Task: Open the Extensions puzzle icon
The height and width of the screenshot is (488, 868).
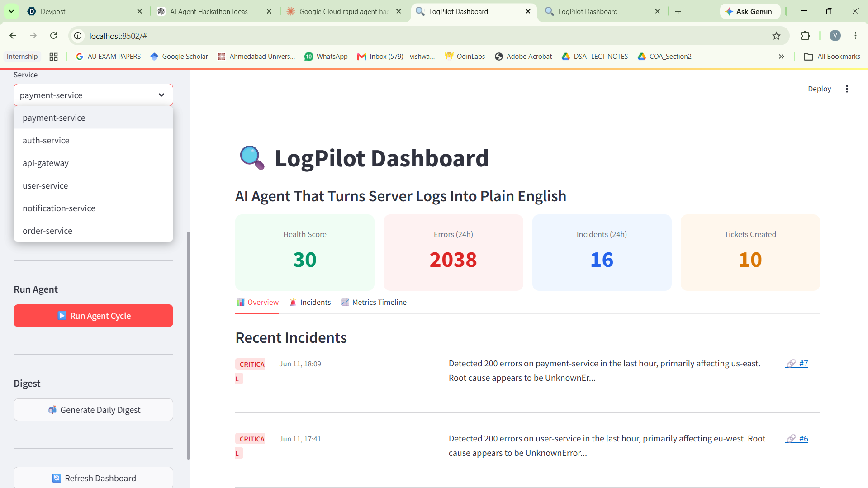Action: [805, 36]
